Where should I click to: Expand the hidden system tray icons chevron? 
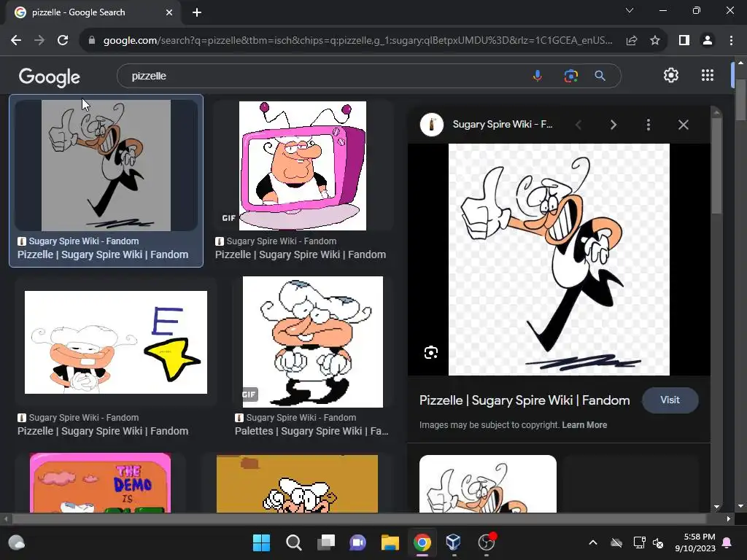point(592,542)
